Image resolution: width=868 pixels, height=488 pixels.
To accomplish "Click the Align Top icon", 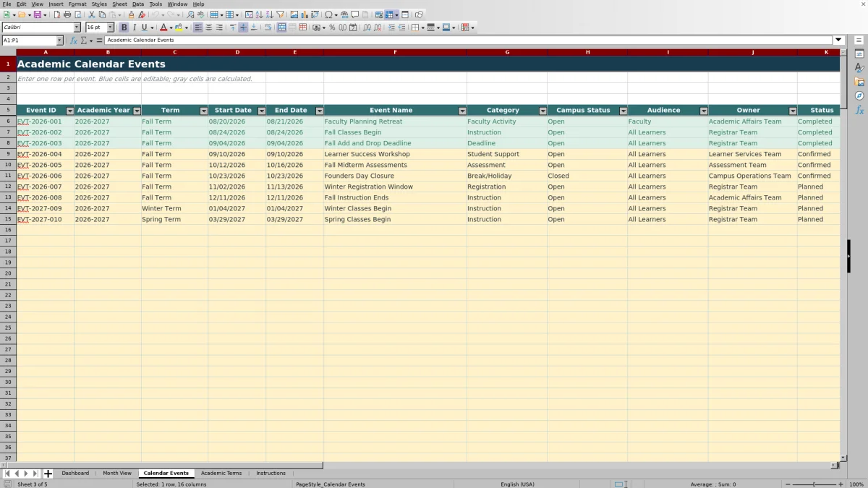I will click(x=233, y=27).
